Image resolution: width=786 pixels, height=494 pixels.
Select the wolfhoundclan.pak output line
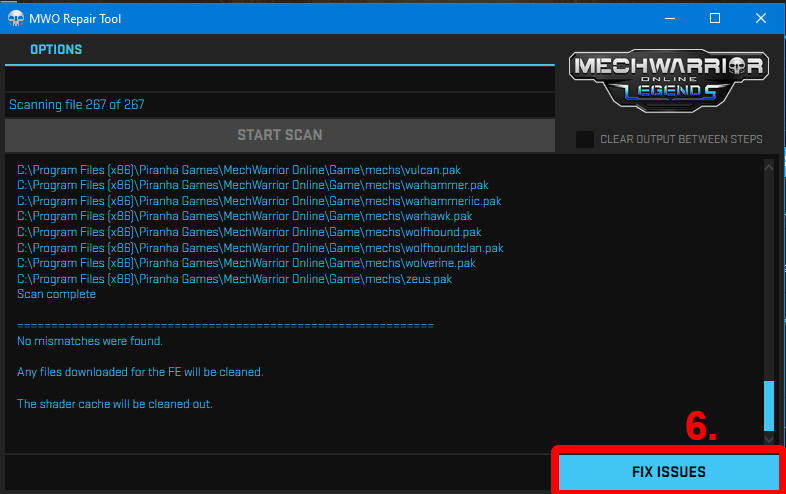[x=260, y=248]
